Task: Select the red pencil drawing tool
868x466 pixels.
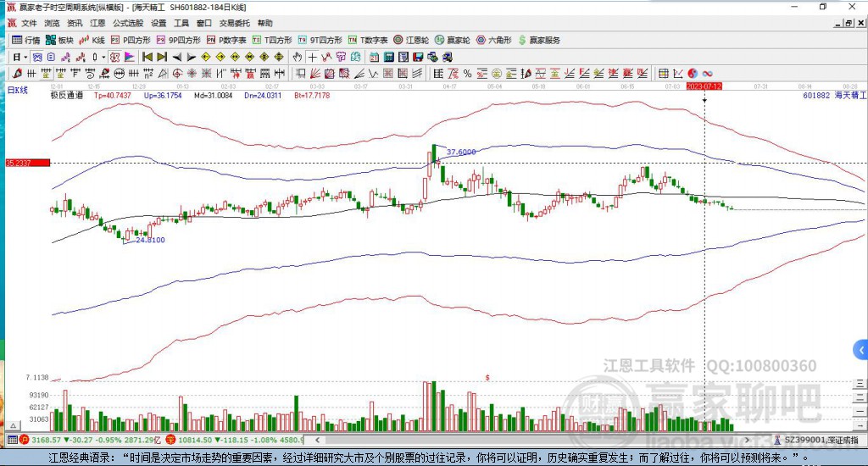Action: 17,74
